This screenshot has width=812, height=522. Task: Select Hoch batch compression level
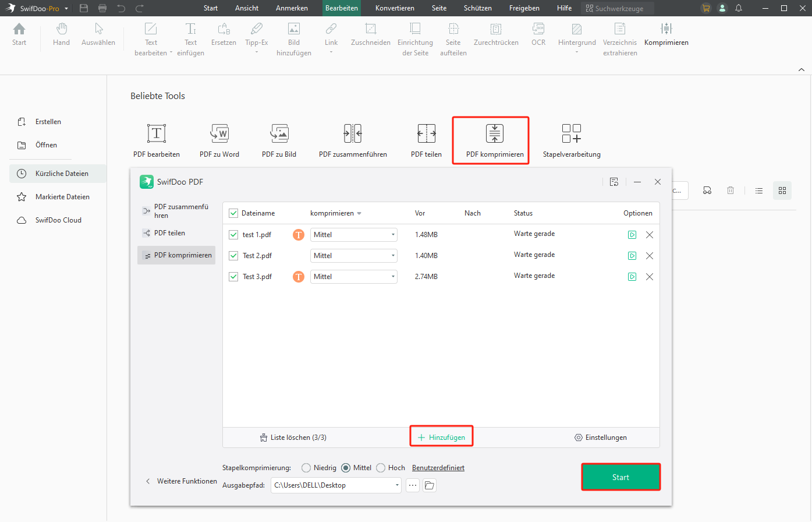(x=381, y=468)
